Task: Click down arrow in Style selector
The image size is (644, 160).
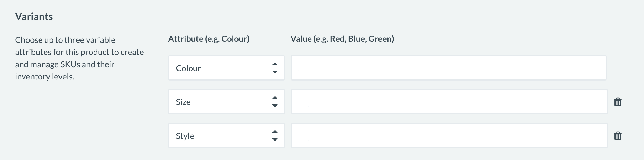Action: point(275,140)
